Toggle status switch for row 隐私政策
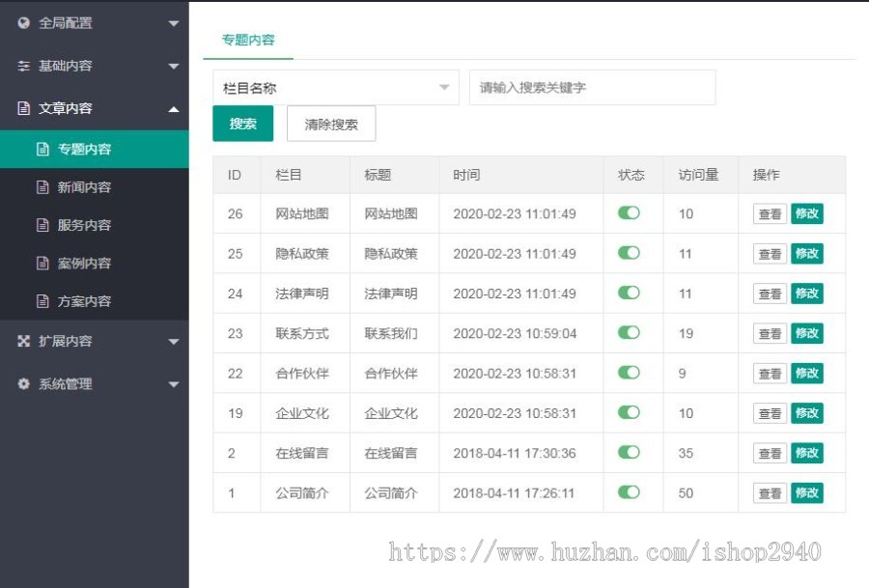869x588 pixels. [629, 253]
